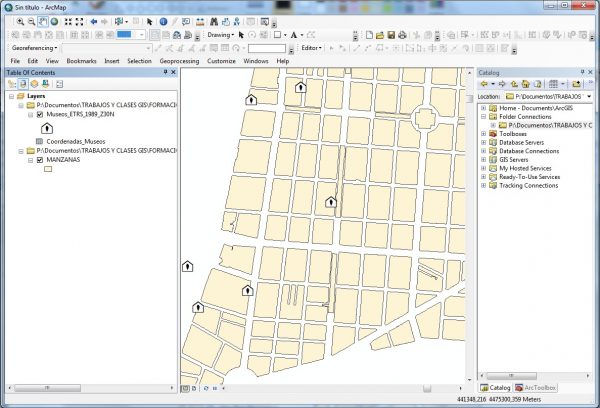The width and height of the screenshot is (600, 408).
Task: Open the Bookmarks menu
Action: (82, 61)
